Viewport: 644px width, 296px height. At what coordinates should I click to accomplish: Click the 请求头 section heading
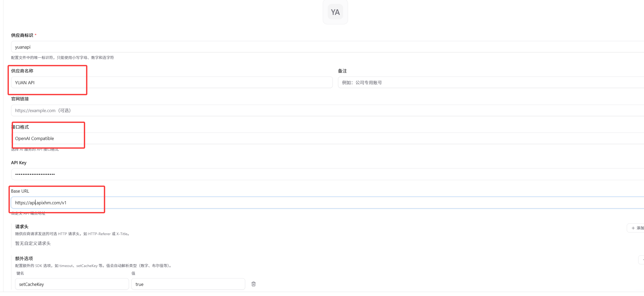coord(22,227)
